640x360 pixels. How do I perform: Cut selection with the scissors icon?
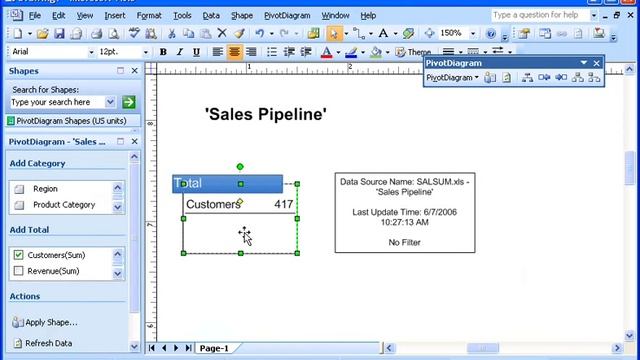pos(172,33)
